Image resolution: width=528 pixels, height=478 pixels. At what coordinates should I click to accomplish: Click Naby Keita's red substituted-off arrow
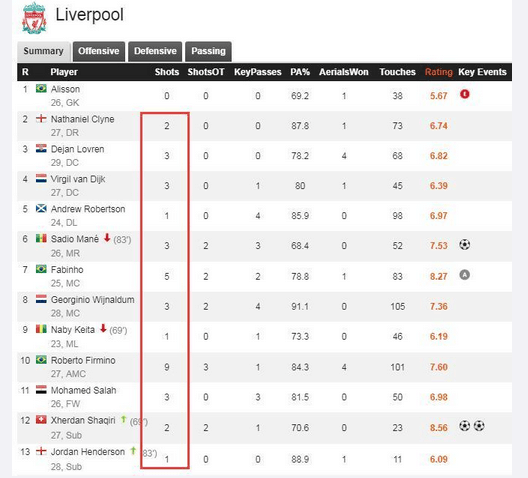pyautogui.click(x=103, y=328)
